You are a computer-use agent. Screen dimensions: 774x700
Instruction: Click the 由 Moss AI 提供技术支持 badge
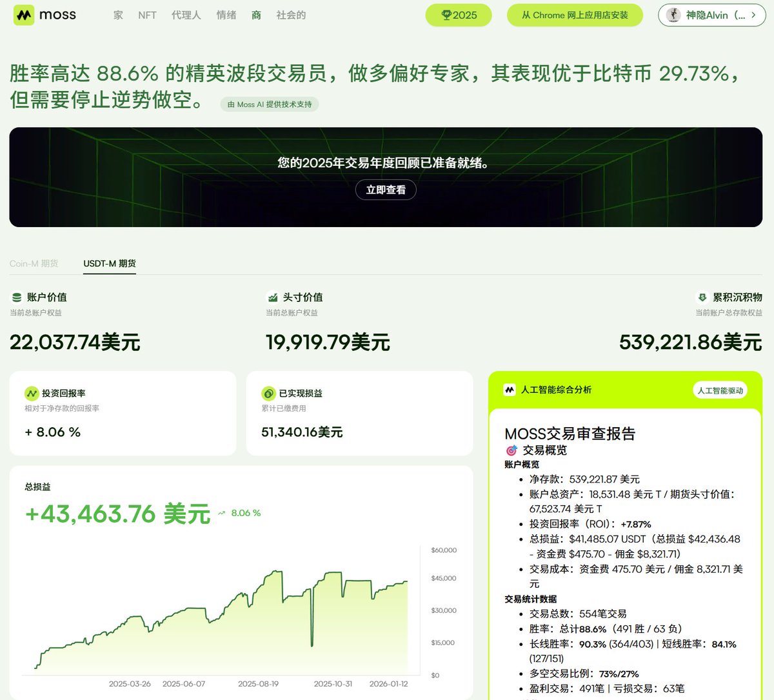(x=270, y=104)
